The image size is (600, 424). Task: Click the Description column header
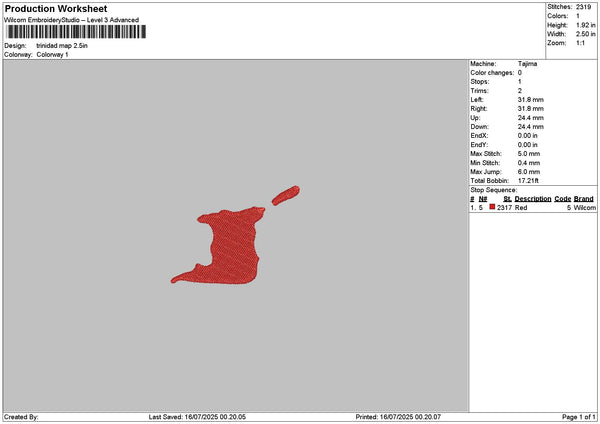(x=533, y=199)
